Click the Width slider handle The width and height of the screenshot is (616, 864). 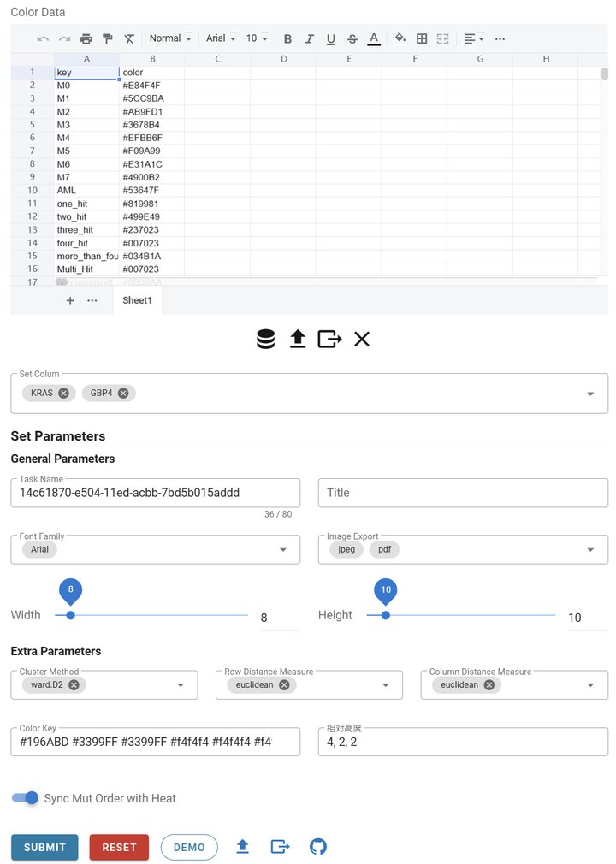70,614
